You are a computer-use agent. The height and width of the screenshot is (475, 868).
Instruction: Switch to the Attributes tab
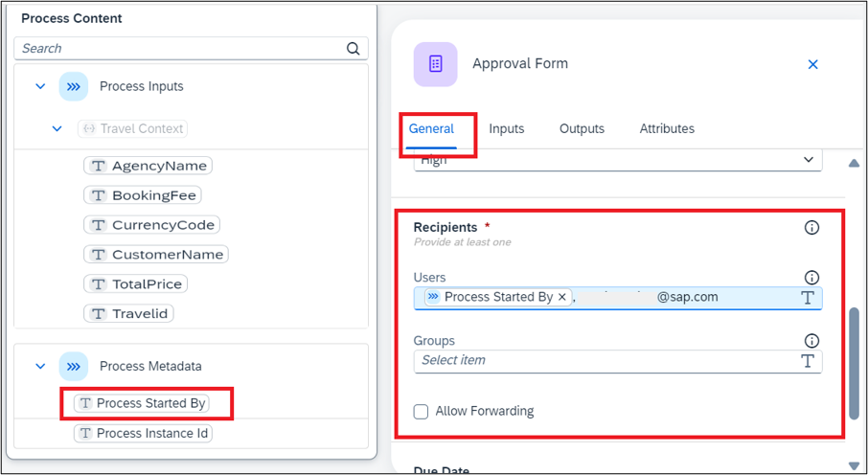click(x=667, y=129)
